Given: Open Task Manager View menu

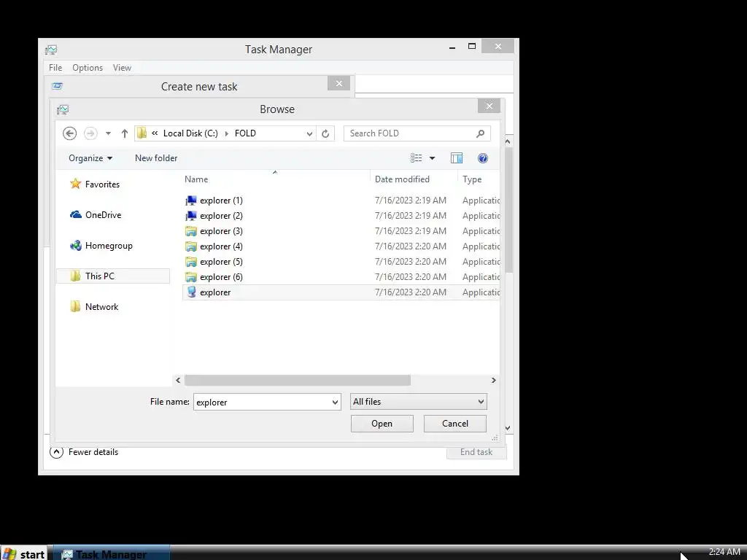Looking at the screenshot, I should (122, 68).
